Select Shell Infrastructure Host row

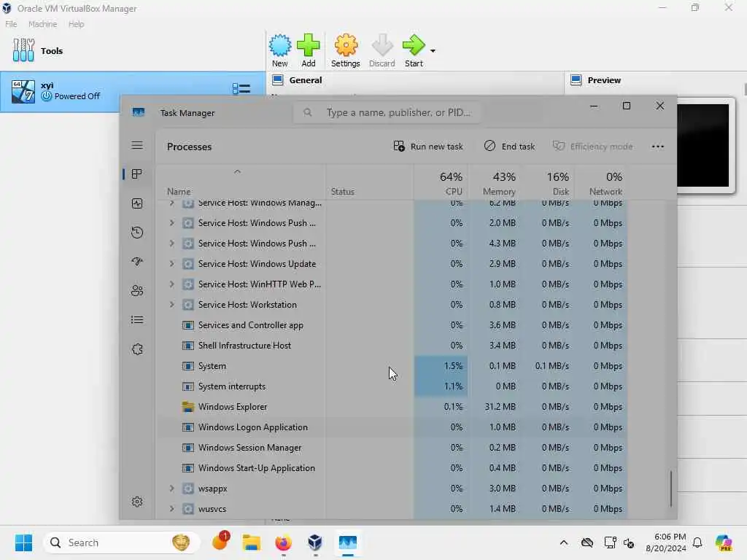(392, 345)
